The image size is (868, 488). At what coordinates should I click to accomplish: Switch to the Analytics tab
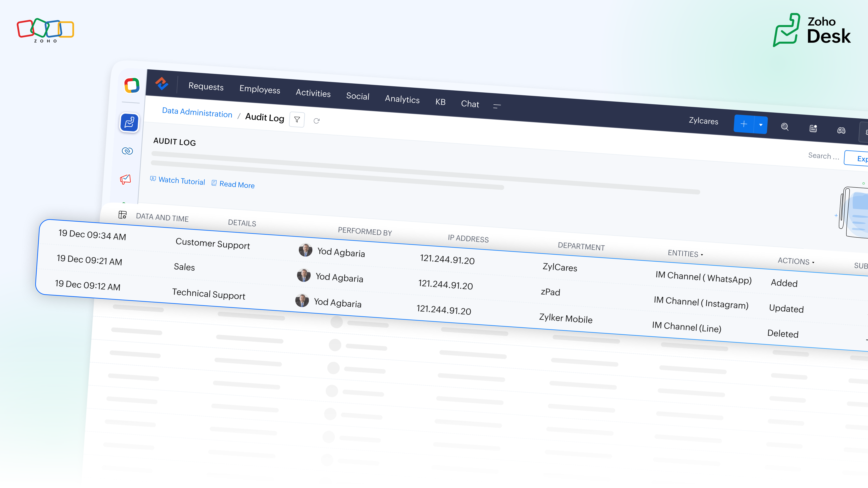(x=402, y=99)
